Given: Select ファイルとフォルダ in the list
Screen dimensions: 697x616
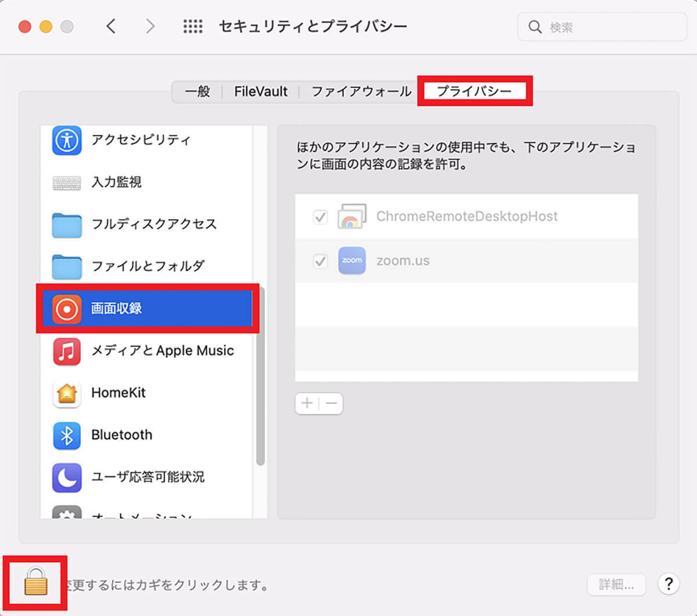Looking at the screenshot, I should point(148,266).
